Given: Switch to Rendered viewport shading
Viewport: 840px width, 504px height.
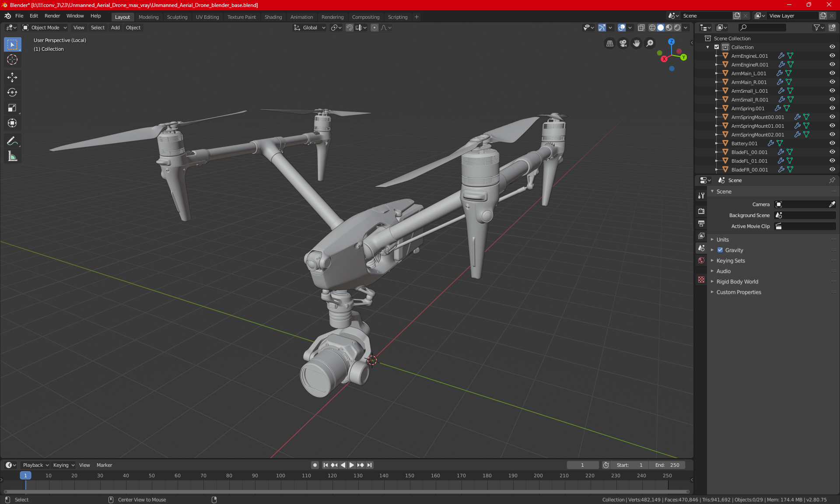Looking at the screenshot, I should click(x=677, y=28).
